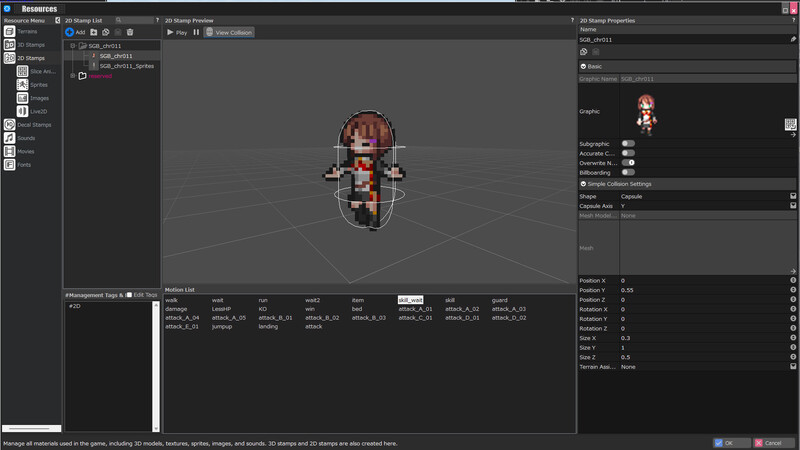
Task: Adjust Size X stepper
Action: [x=793, y=338]
